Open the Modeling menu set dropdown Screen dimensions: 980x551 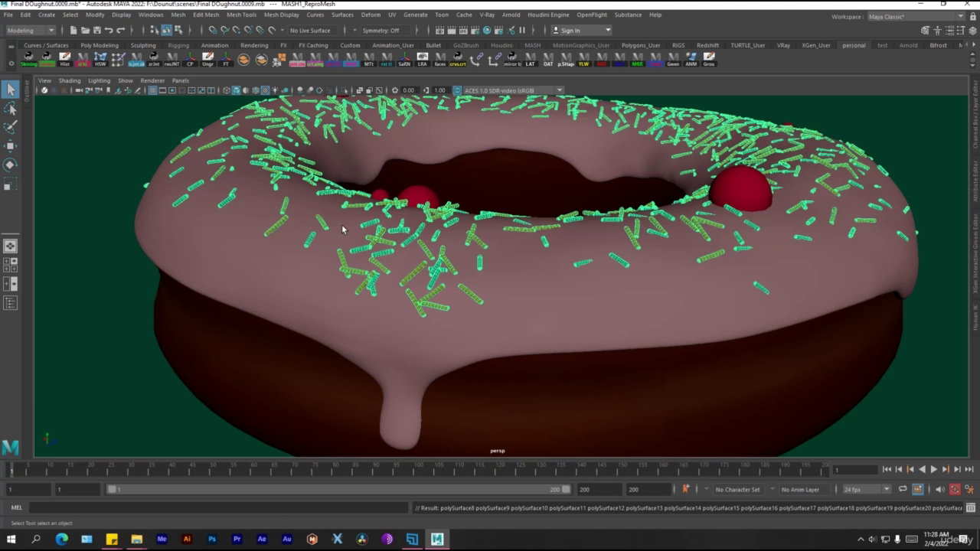tap(31, 31)
